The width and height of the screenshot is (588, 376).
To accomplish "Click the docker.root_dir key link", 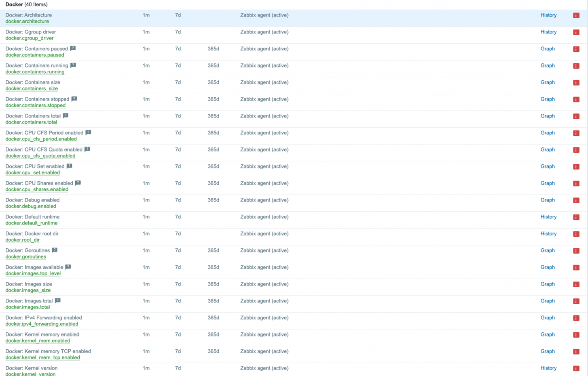I will [23, 240].
